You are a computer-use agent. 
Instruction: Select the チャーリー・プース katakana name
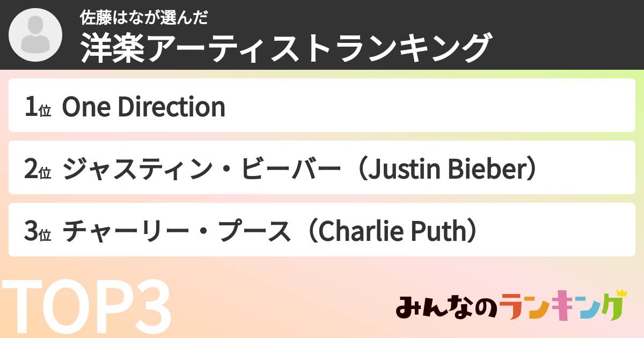(x=178, y=231)
